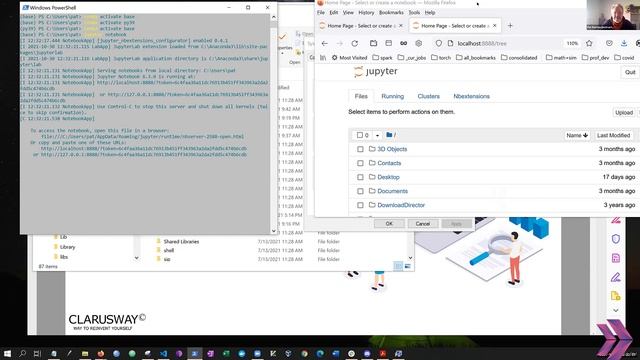Open the folder icon in Firefox toolbar

point(373,43)
